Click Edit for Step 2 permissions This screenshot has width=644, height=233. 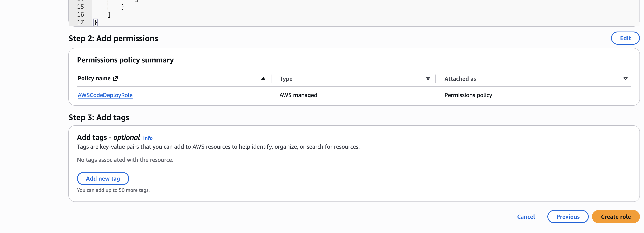(625, 38)
